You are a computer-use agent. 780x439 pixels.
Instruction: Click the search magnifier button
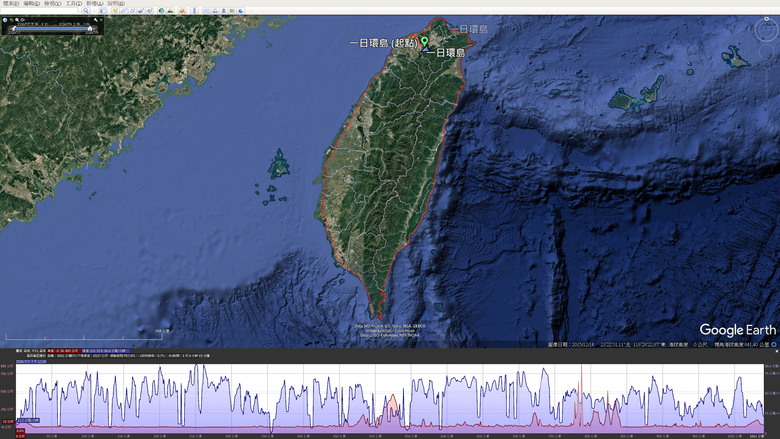click(86, 10)
